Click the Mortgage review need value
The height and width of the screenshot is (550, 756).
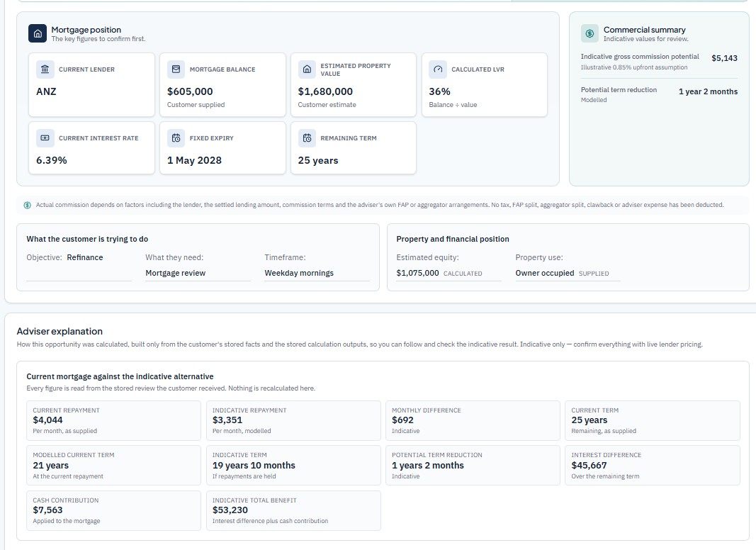click(x=176, y=273)
